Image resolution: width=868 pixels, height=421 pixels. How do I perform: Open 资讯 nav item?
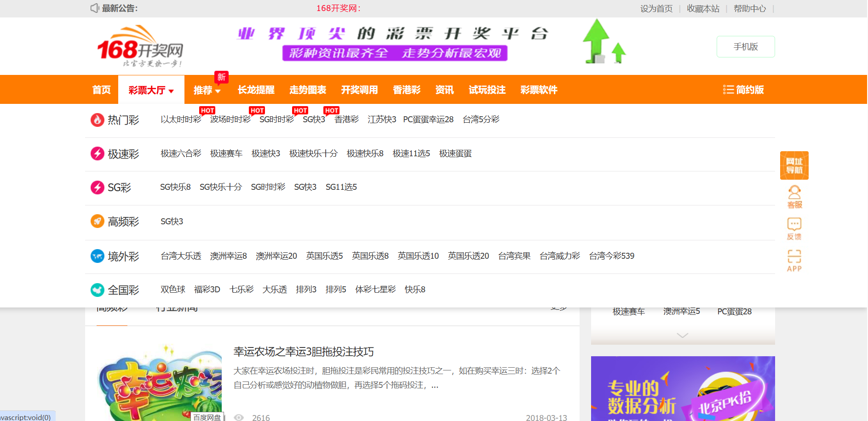pyautogui.click(x=444, y=90)
